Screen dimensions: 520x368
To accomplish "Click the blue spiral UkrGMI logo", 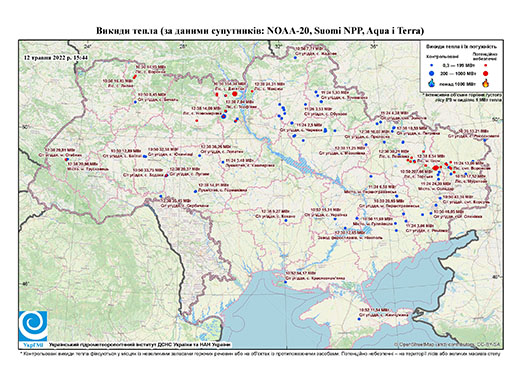I will click(33, 326).
